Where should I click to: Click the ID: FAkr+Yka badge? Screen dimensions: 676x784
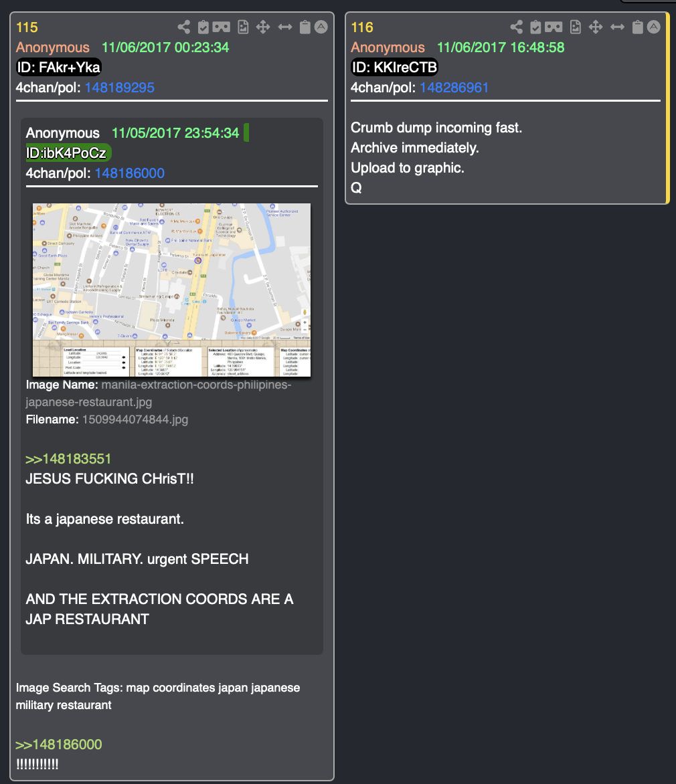pos(58,67)
